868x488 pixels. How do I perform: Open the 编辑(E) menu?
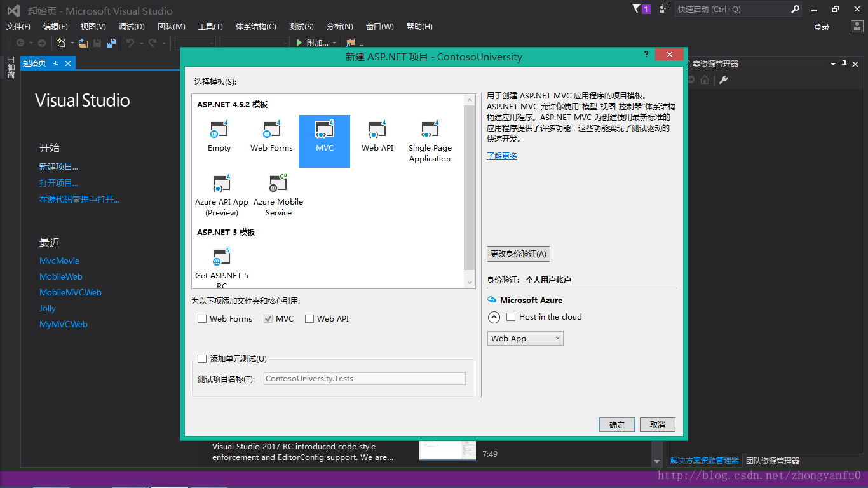click(x=55, y=27)
